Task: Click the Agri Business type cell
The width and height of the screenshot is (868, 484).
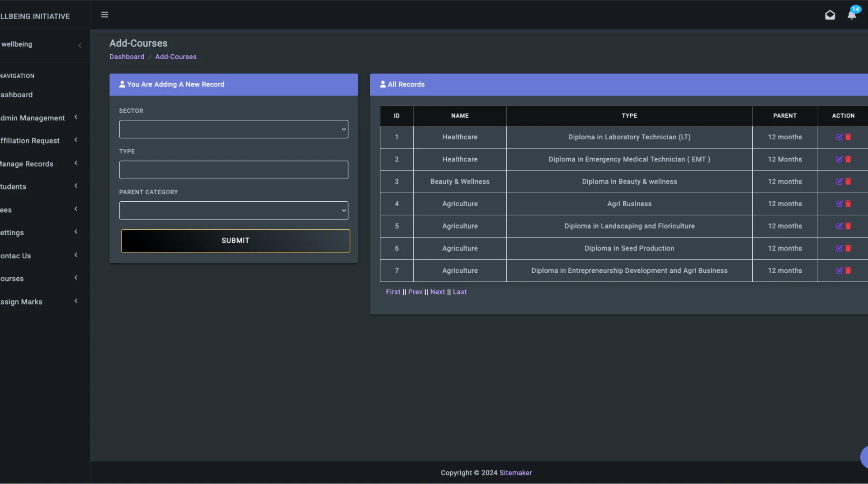Action: [x=629, y=204]
